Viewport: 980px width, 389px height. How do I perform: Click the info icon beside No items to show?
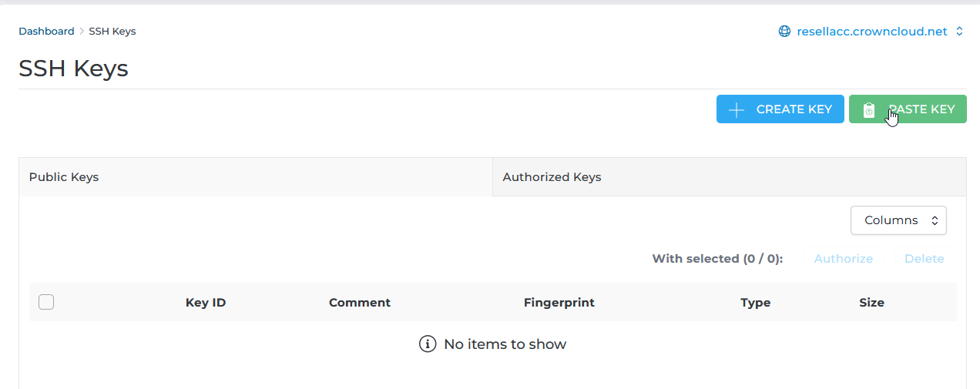click(428, 344)
